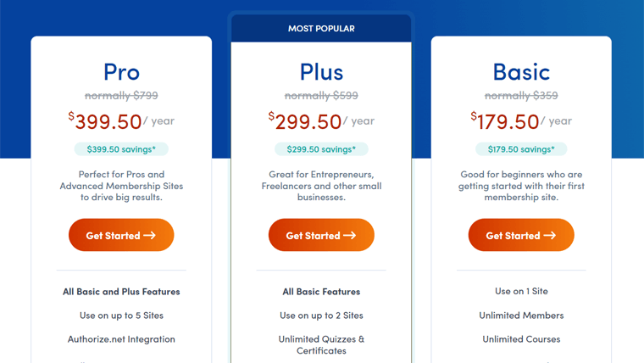Image resolution: width=644 pixels, height=363 pixels.
Task: Click the $299.50 per year price
Action: tap(321, 121)
